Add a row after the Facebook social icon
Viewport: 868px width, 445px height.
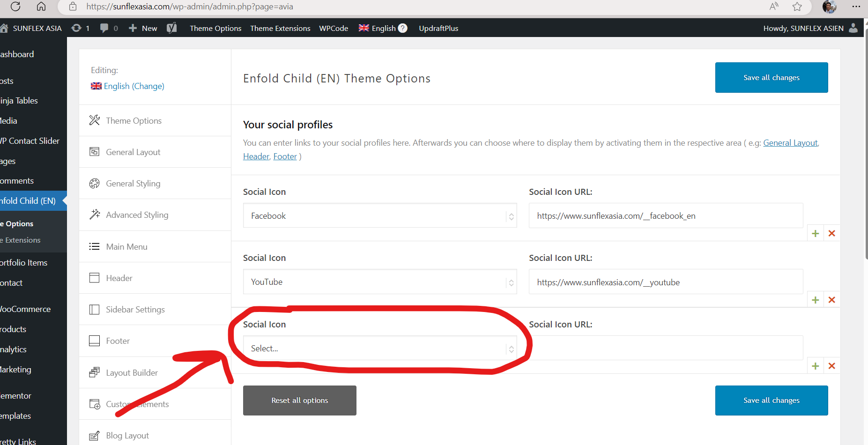[x=816, y=233]
